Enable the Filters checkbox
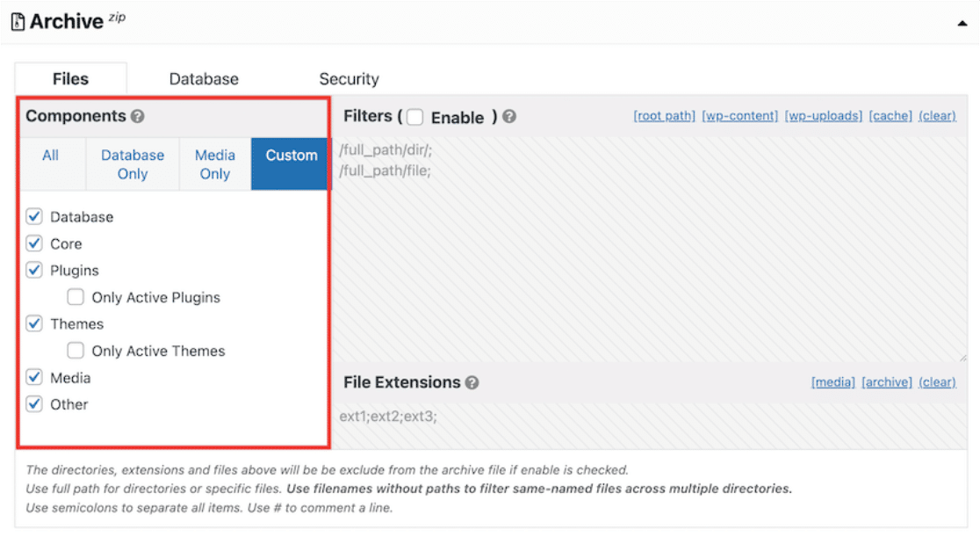 click(414, 117)
